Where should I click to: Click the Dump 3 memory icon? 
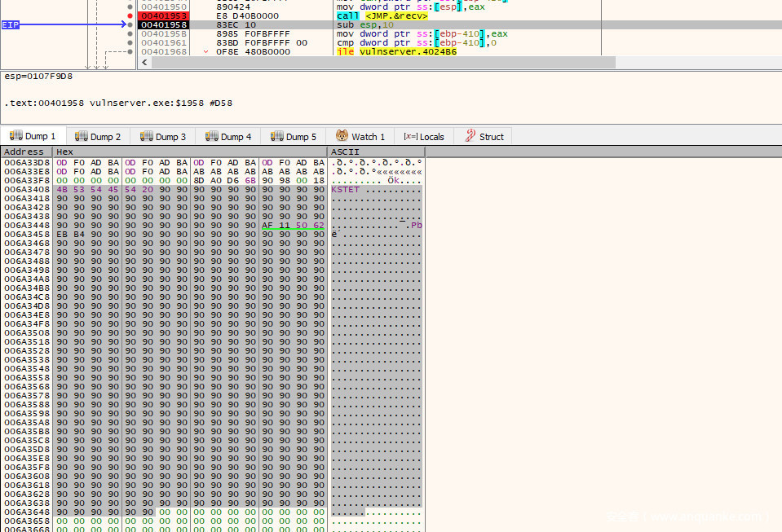click(146, 137)
